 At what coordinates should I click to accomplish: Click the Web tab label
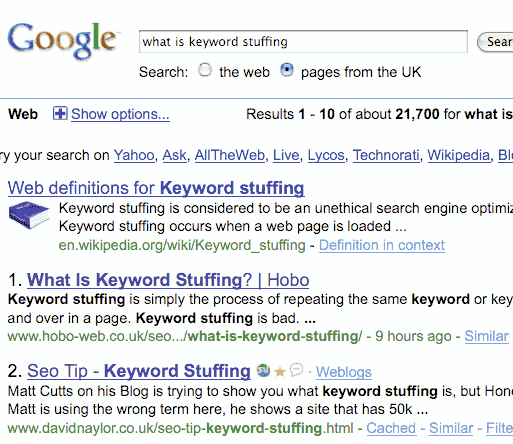tap(23, 114)
